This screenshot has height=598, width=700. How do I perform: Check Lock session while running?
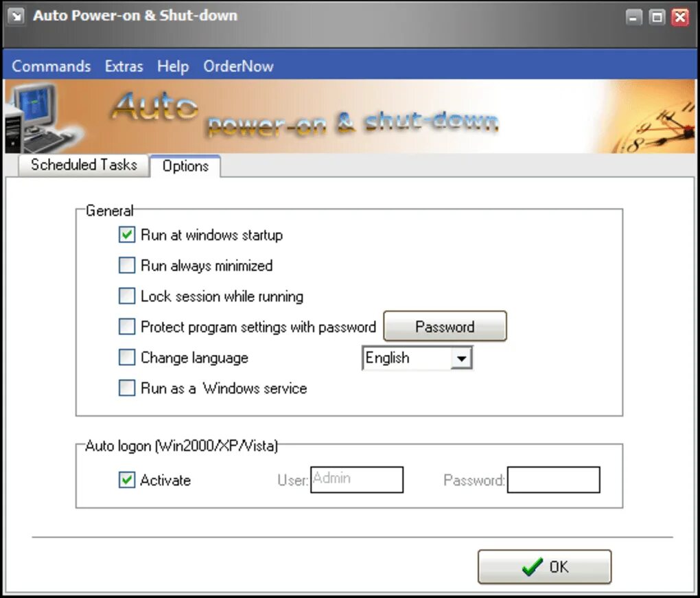[x=127, y=296]
